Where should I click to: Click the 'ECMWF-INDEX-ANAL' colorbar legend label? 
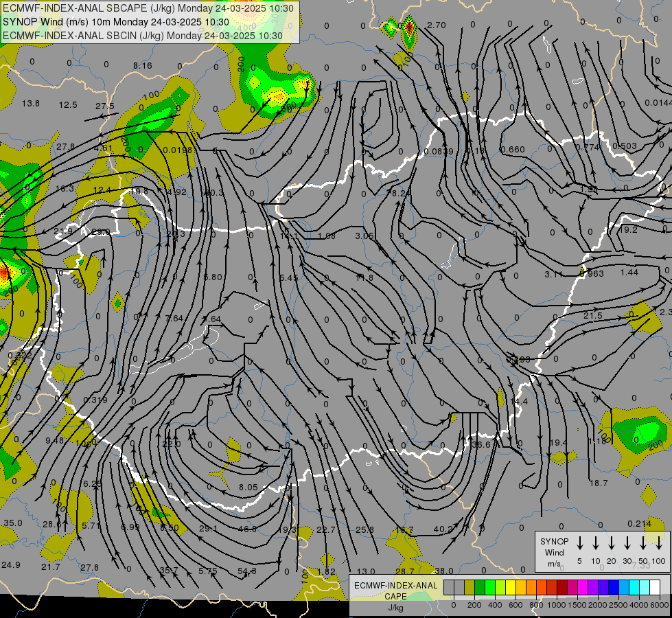[x=395, y=586]
